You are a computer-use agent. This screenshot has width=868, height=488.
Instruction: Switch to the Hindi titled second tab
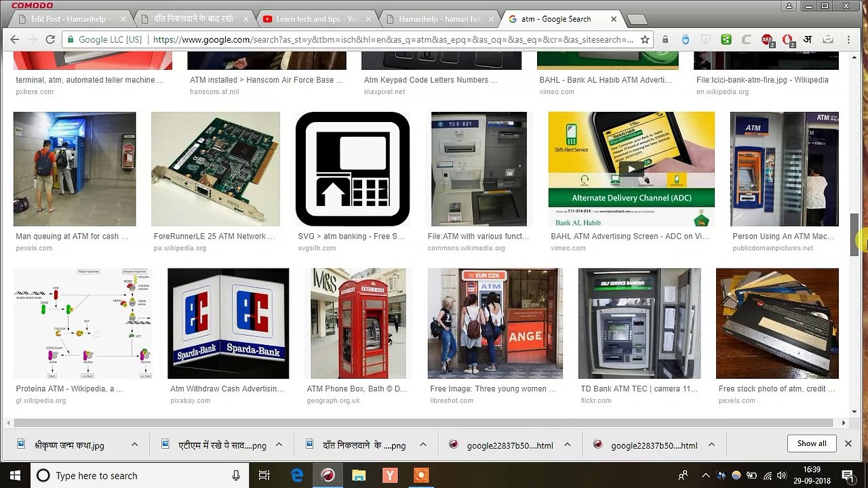pos(193,19)
